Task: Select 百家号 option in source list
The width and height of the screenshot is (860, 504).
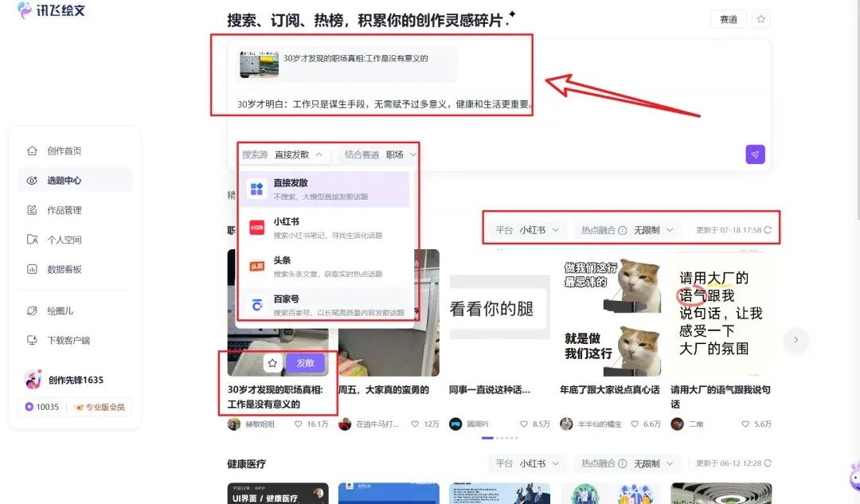Action: [325, 305]
